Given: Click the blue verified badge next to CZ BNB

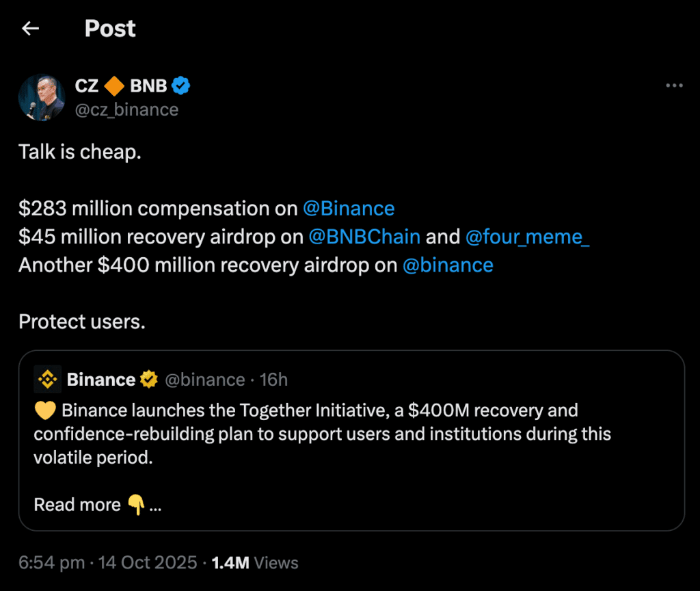Looking at the screenshot, I should point(181,86).
